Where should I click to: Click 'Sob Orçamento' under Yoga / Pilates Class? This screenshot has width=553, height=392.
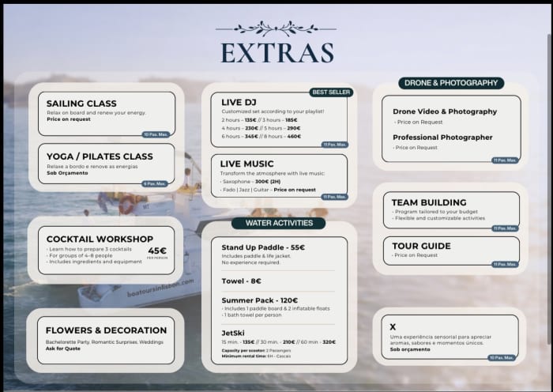click(x=67, y=173)
